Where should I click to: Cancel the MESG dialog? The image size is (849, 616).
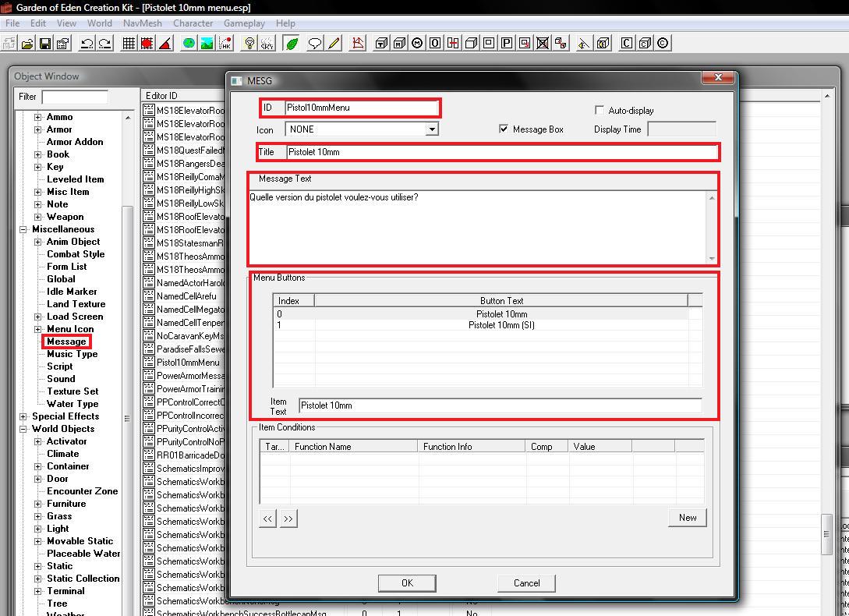526,583
